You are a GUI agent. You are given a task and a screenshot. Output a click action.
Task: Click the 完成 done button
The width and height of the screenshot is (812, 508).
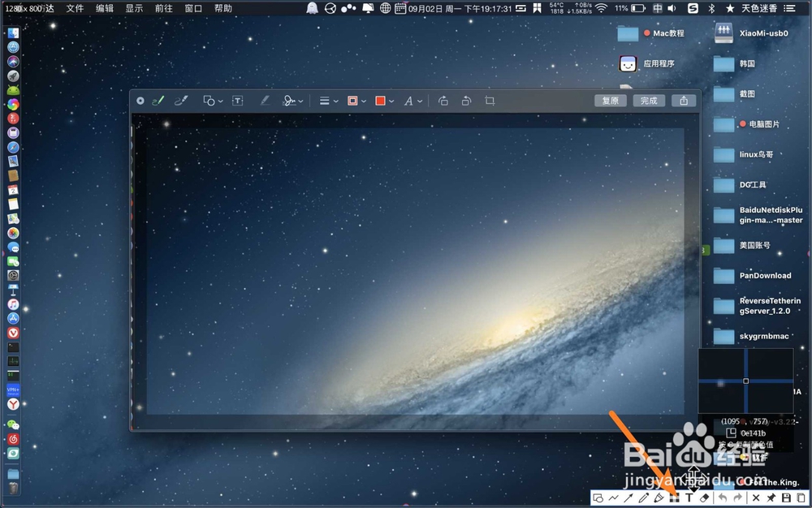(648, 101)
